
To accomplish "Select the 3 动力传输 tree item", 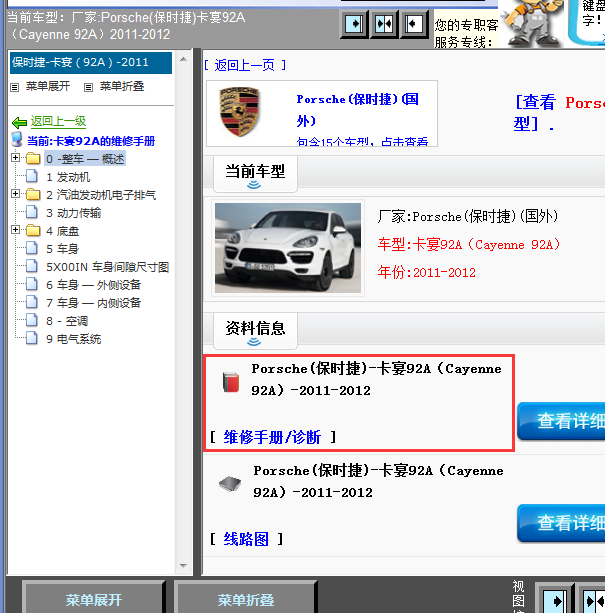I will coord(73,213).
